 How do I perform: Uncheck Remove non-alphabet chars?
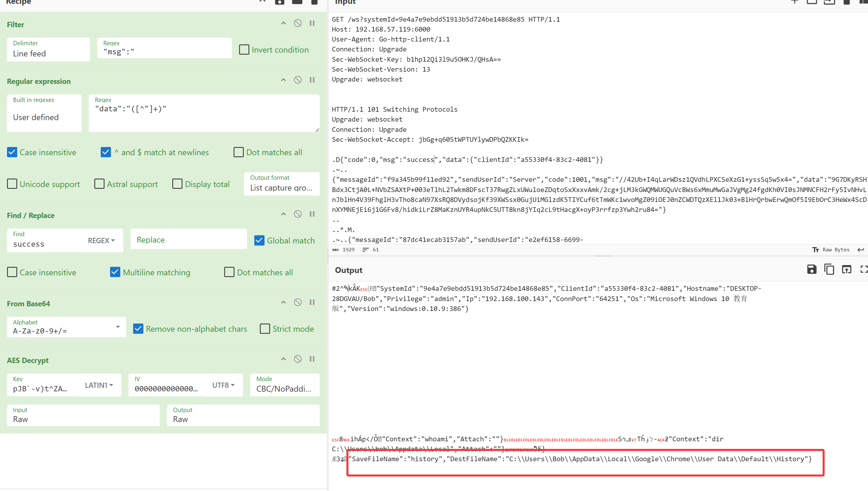138,329
